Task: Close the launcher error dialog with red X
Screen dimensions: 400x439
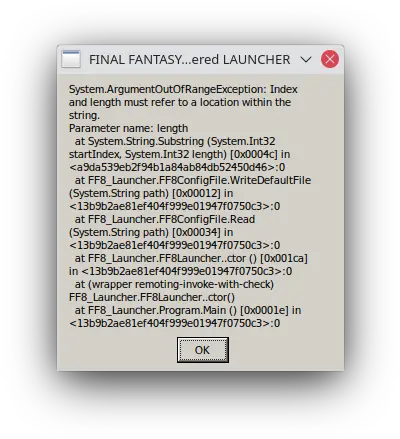Action: pos(330,59)
